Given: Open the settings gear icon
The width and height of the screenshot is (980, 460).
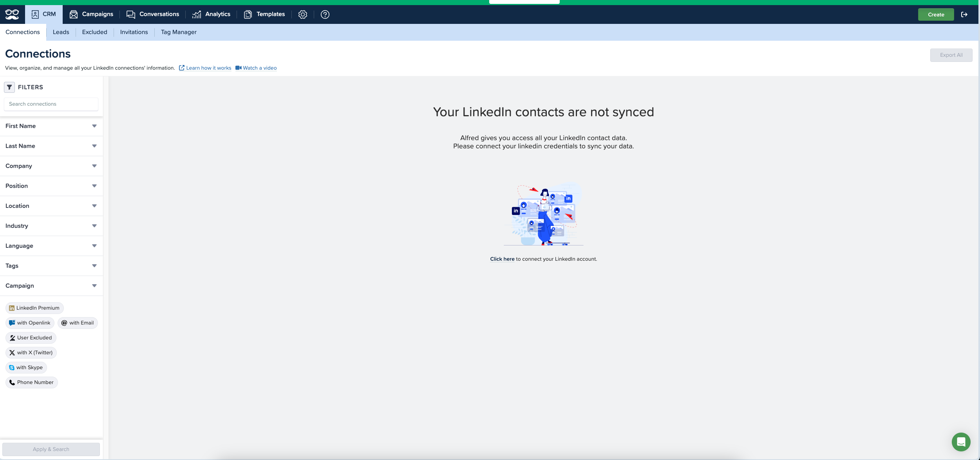Looking at the screenshot, I should click(302, 14).
